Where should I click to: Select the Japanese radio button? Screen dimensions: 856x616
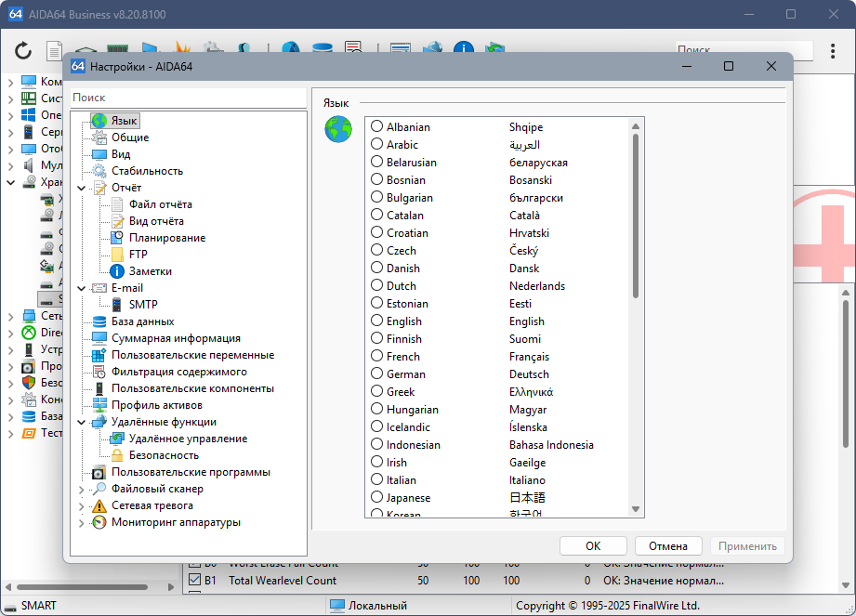[377, 497]
